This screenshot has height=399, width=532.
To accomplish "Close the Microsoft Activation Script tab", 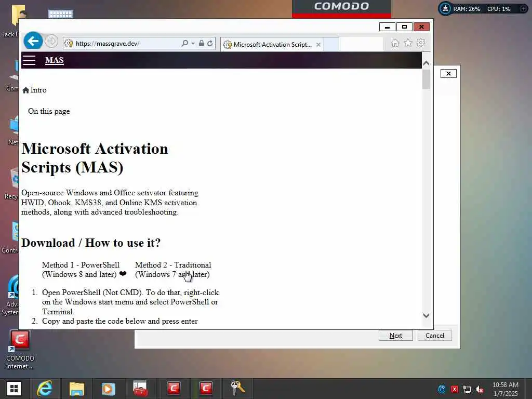I will point(318,45).
